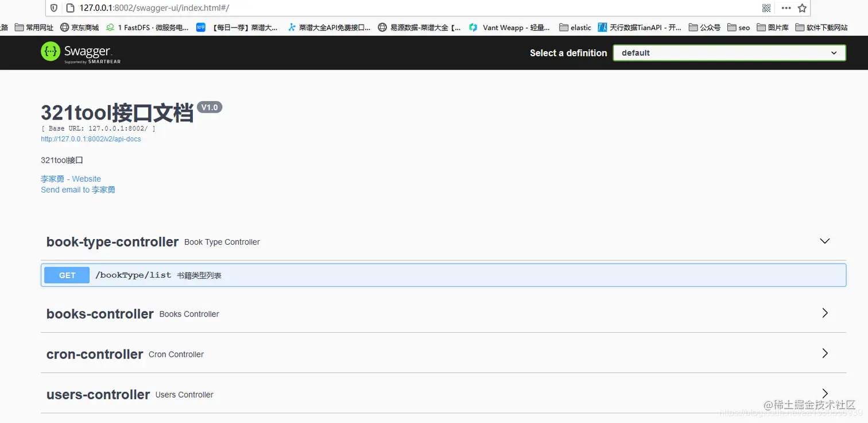
Task: Open the 天行数据TianAPI bookmark
Action: point(640,27)
